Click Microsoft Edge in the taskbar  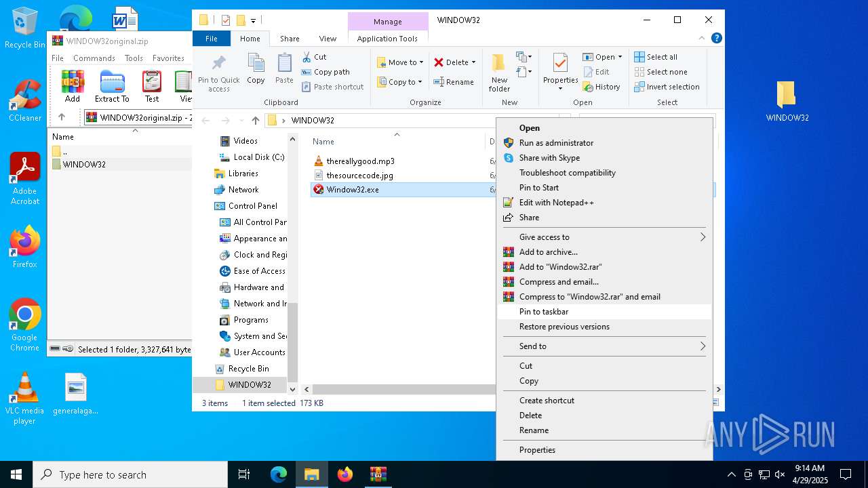click(279, 474)
